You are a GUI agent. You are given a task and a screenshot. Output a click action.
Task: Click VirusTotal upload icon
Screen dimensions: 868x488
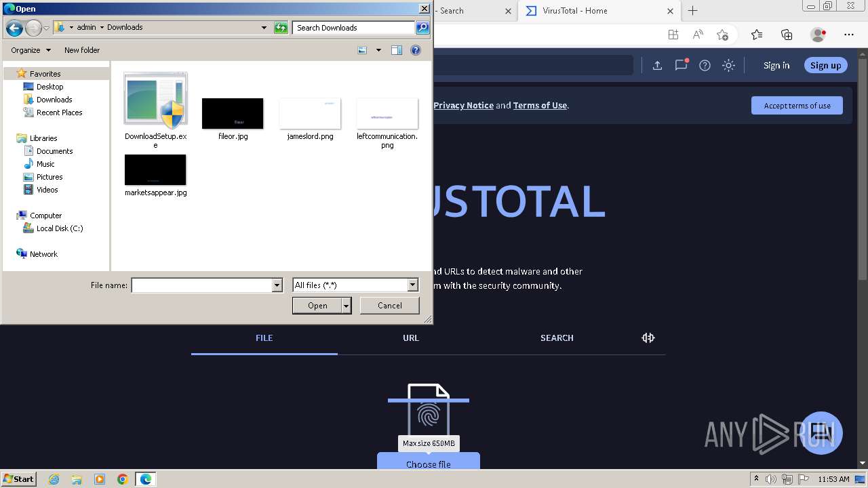(x=657, y=66)
